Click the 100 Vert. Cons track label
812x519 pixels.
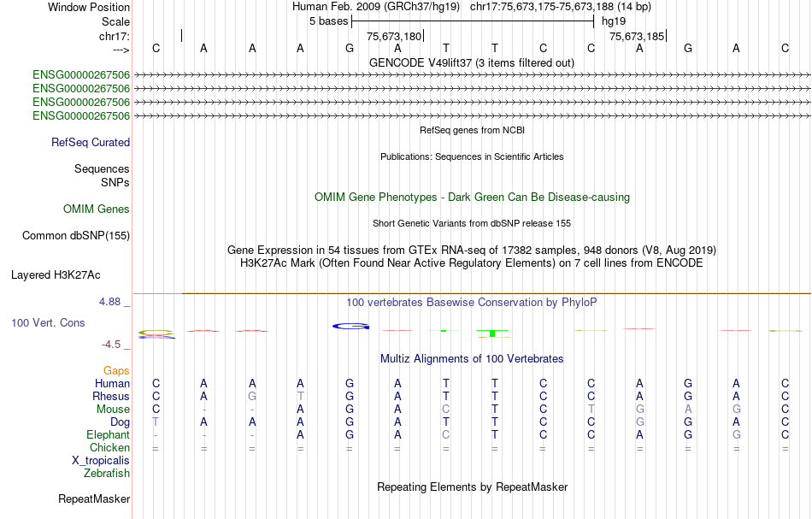click(x=48, y=322)
